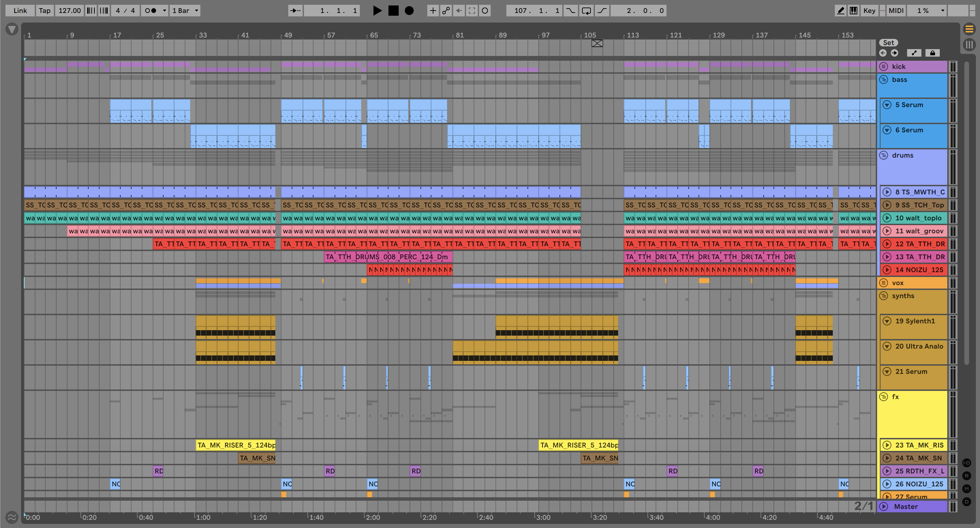Open Key Map Mode switch
This screenshot has width=980, height=528.
[869, 11]
